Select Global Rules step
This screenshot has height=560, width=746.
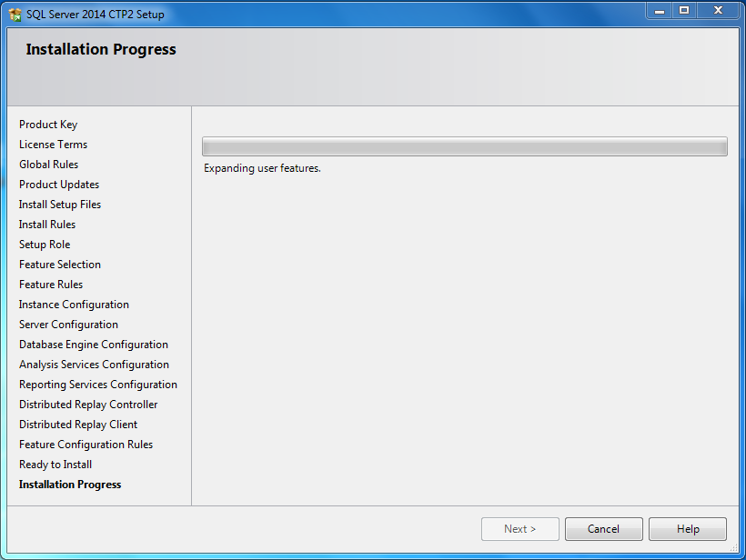tap(48, 165)
